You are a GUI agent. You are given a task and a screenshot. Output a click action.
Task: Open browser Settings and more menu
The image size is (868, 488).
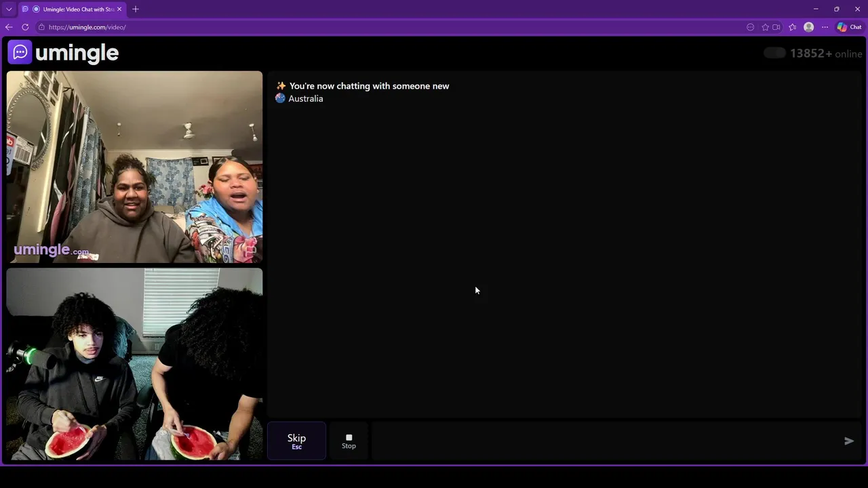(x=825, y=27)
